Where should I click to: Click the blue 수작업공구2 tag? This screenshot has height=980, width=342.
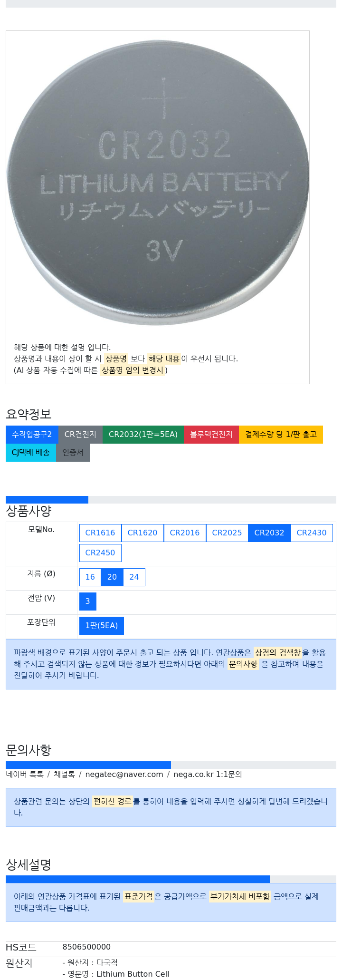32,435
